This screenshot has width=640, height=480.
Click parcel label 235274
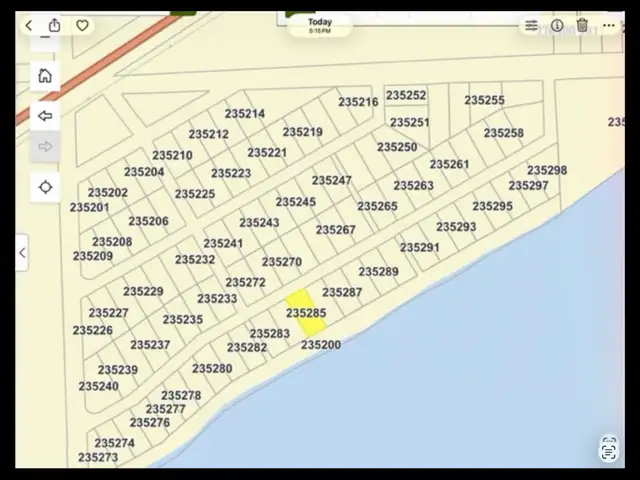coord(115,443)
